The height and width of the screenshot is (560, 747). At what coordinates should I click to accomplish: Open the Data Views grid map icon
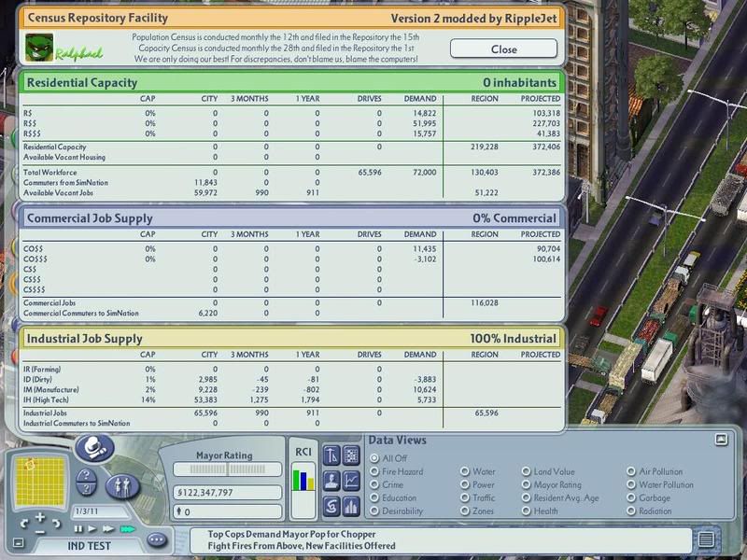tap(351, 455)
